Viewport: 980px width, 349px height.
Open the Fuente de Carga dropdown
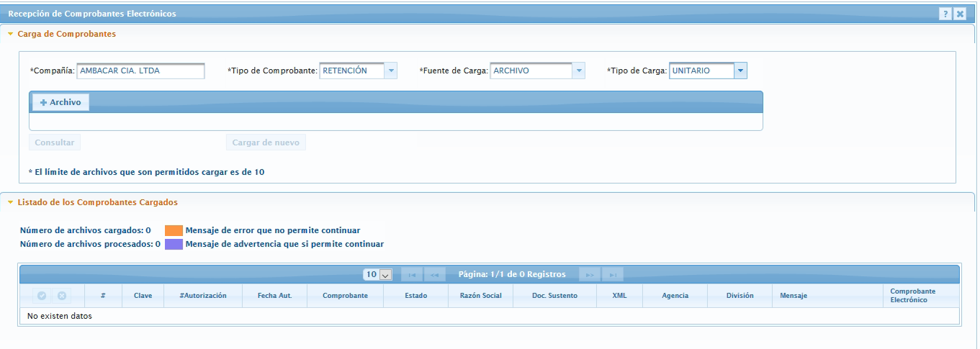click(578, 71)
